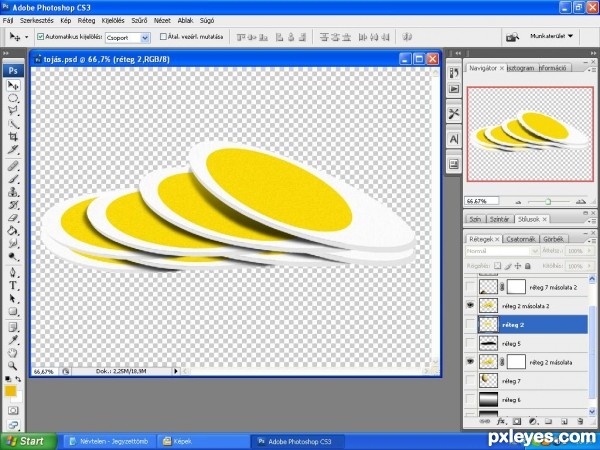Create a new layer
The height and width of the screenshot is (450, 600).
[x=564, y=421]
